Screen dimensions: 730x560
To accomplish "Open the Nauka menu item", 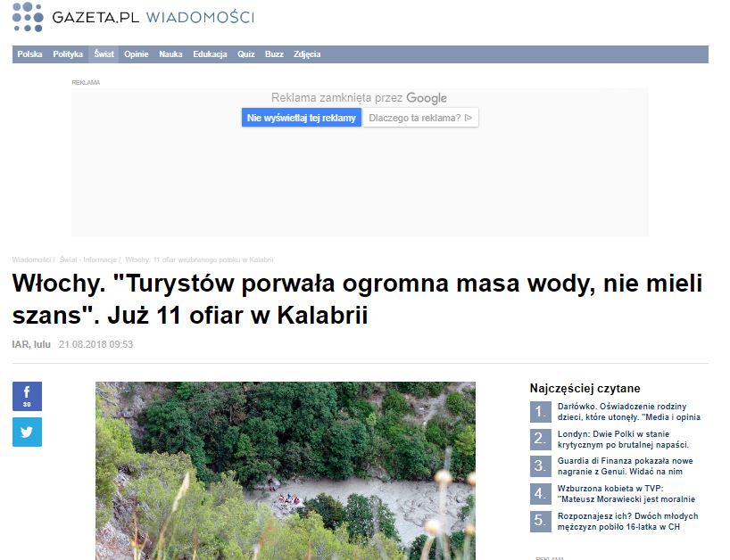I will [x=170, y=54].
